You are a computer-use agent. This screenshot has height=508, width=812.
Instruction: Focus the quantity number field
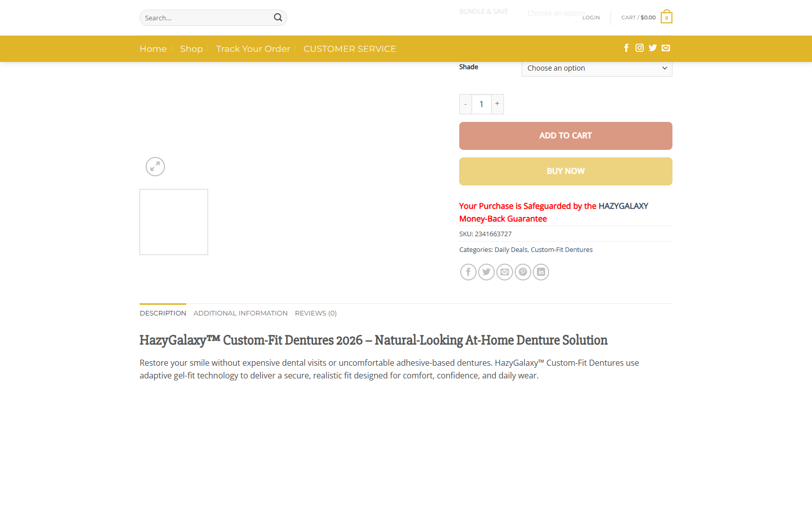tap(482, 104)
